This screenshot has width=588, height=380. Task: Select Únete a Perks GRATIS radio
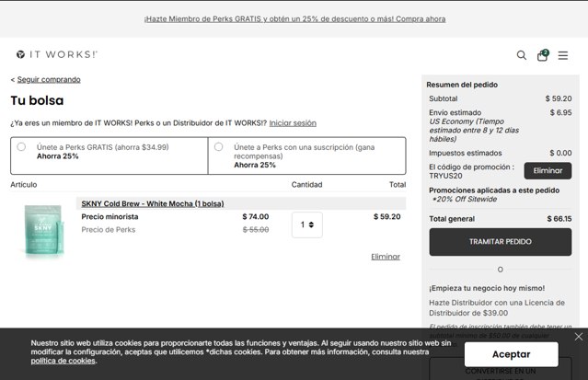(21, 146)
